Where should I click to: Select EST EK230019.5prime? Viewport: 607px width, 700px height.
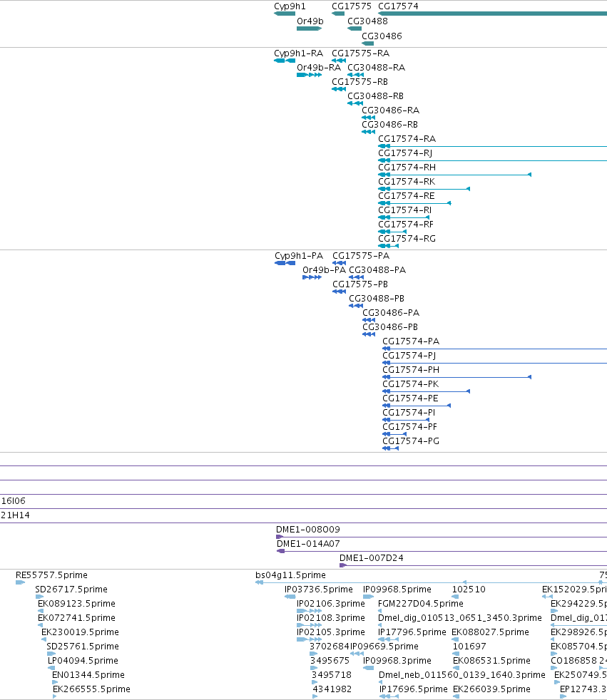pyautogui.click(x=44, y=639)
